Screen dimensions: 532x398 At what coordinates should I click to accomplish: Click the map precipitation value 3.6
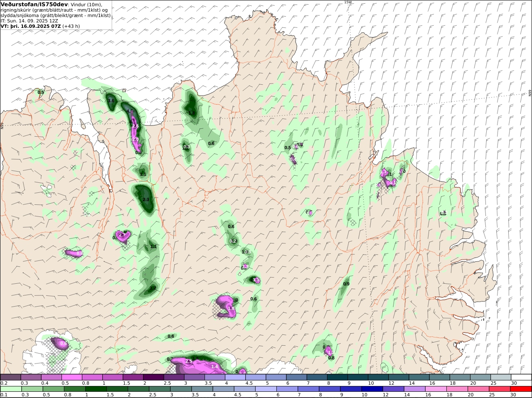pos(111,101)
